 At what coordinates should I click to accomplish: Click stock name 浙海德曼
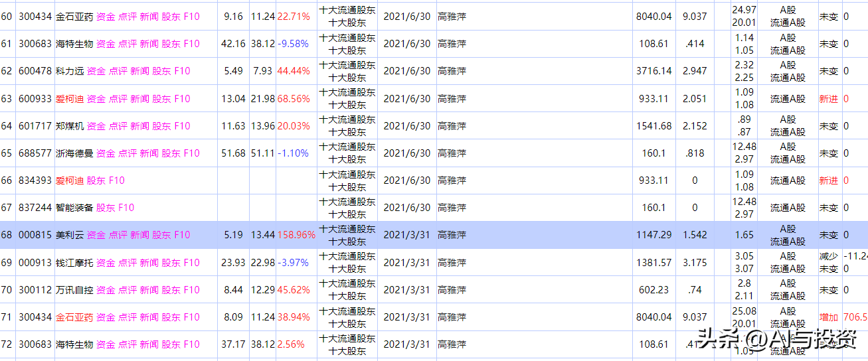tap(74, 153)
